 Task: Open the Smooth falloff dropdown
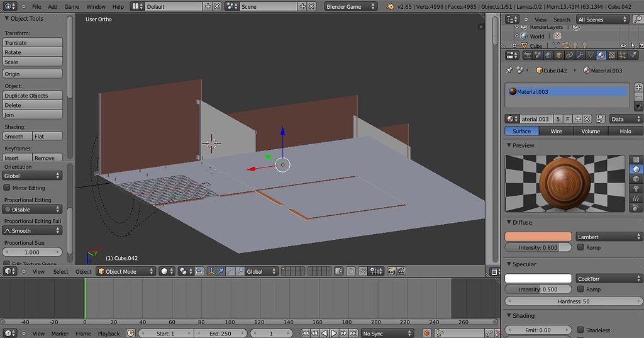point(32,230)
